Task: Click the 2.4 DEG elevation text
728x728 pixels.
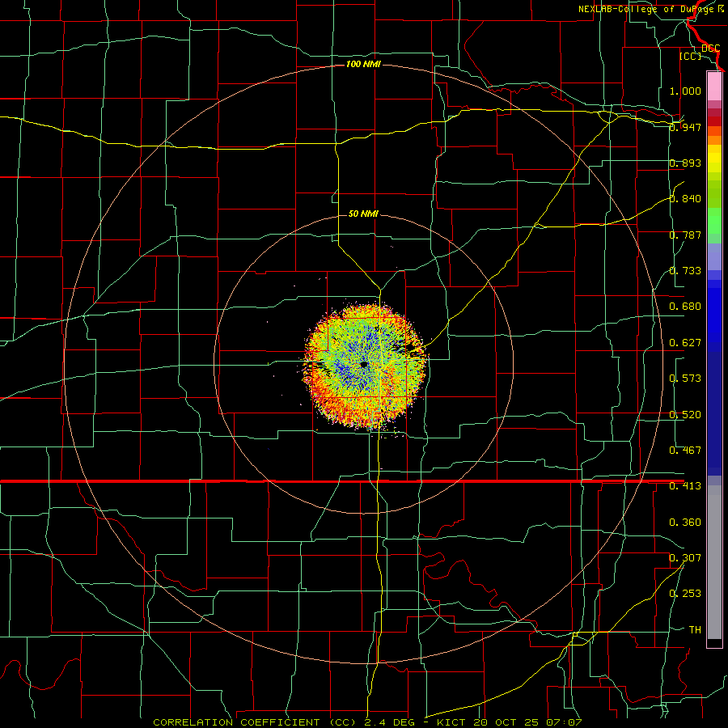Action: coord(391,722)
